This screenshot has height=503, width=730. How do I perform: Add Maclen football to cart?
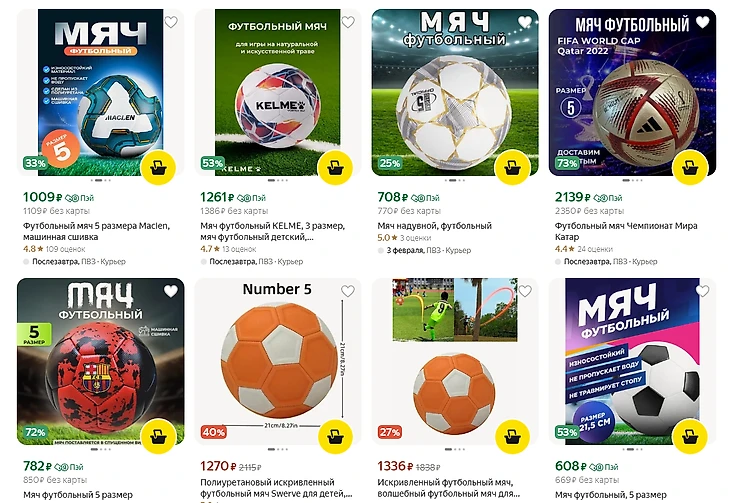[158, 168]
